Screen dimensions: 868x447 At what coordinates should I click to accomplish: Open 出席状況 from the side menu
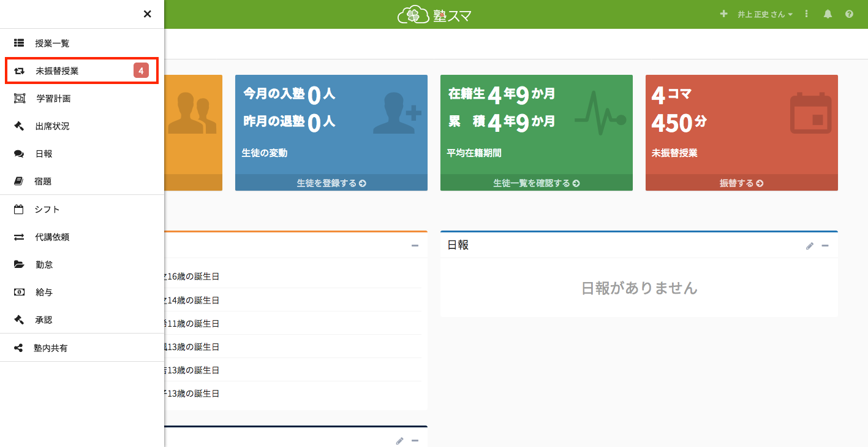[x=52, y=126]
